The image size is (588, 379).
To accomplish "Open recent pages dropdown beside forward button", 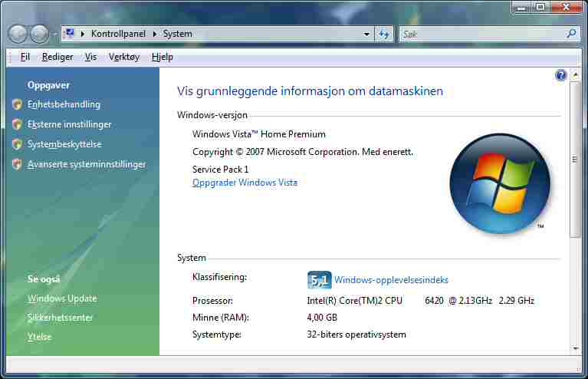I will [54, 35].
